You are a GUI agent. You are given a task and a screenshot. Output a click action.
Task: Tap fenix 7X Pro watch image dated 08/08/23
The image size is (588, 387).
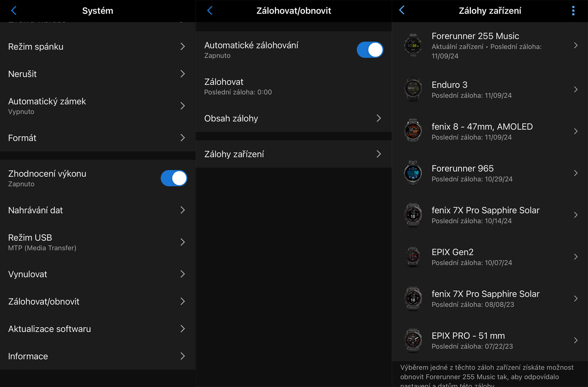[413, 299]
